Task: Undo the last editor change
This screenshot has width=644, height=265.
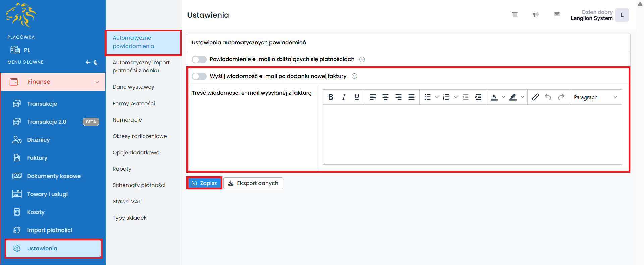Action: tap(548, 97)
